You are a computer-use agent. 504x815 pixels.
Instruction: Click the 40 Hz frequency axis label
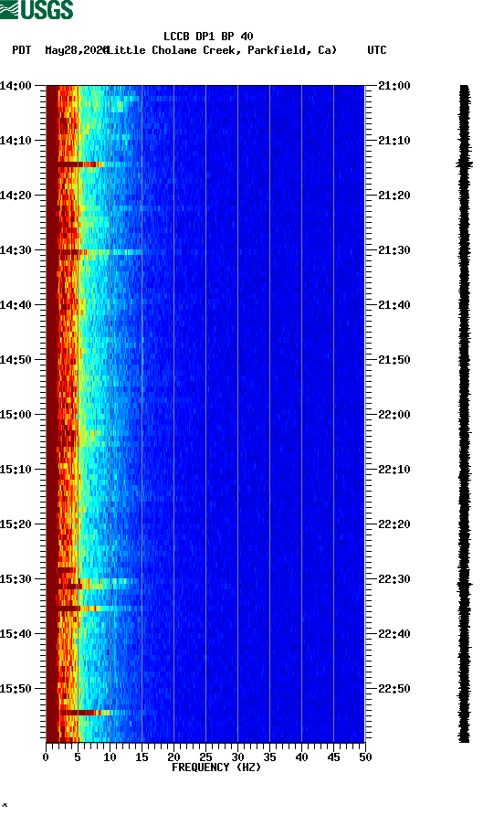[x=301, y=757]
